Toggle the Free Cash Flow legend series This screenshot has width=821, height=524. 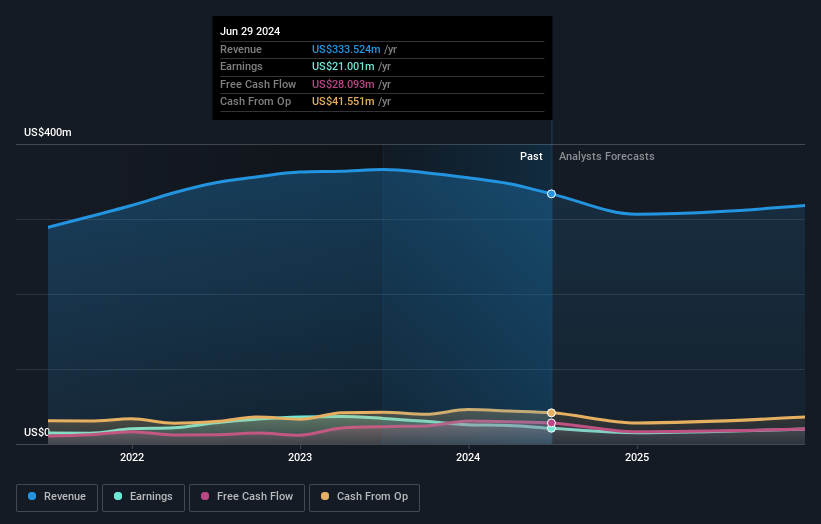coord(247,497)
